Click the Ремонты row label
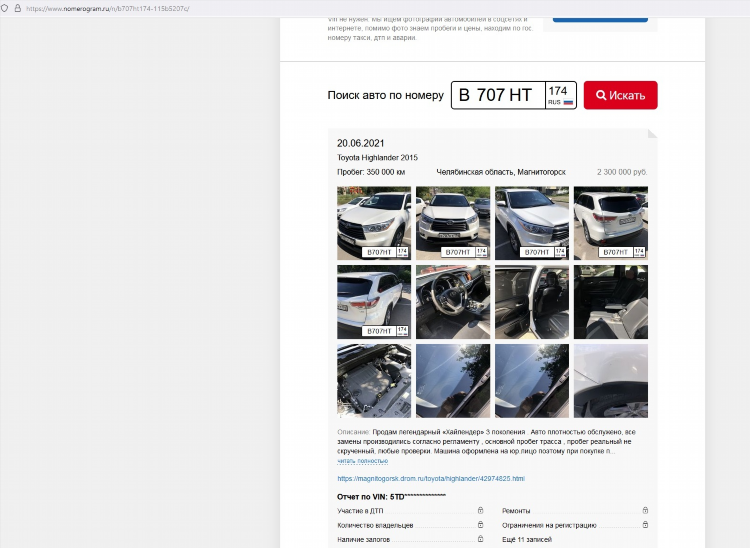The height and width of the screenshot is (548, 750). click(x=516, y=511)
